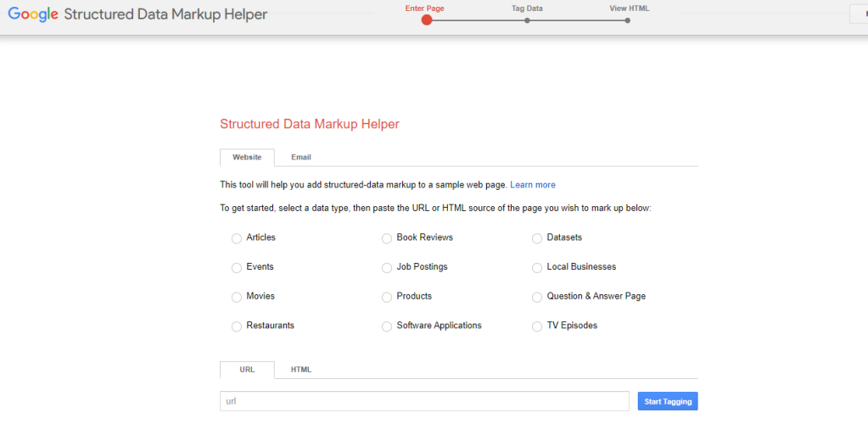Select the Job Postings radio button
The height and width of the screenshot is (424, 868).
tap(387, 267)
